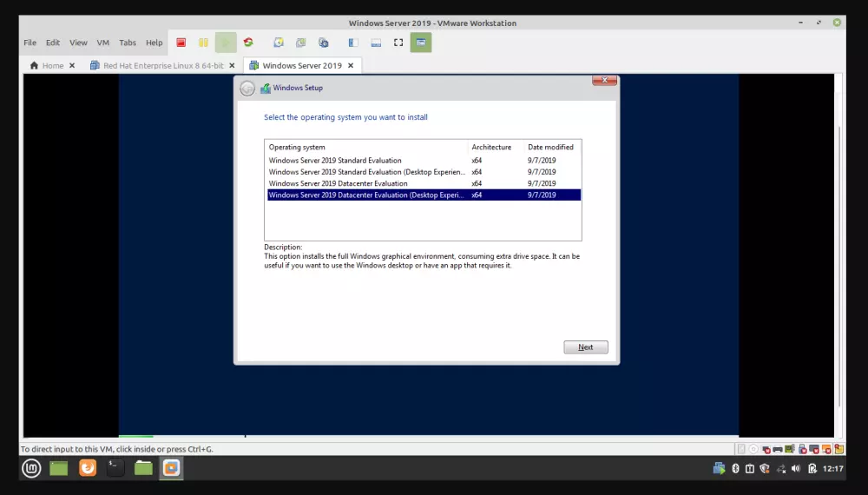This screenshot has height=495, width=868.
Task: Click the Architecture column header
Action: click(x=496, y=148)
